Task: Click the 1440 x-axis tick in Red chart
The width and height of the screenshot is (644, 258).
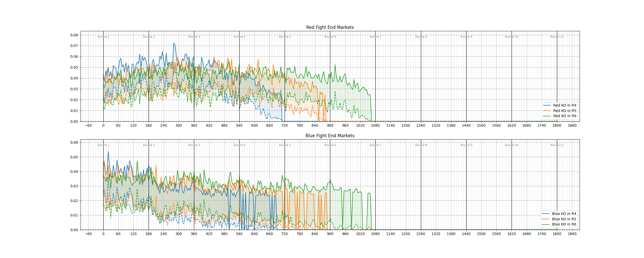Action: pos(466,126)
